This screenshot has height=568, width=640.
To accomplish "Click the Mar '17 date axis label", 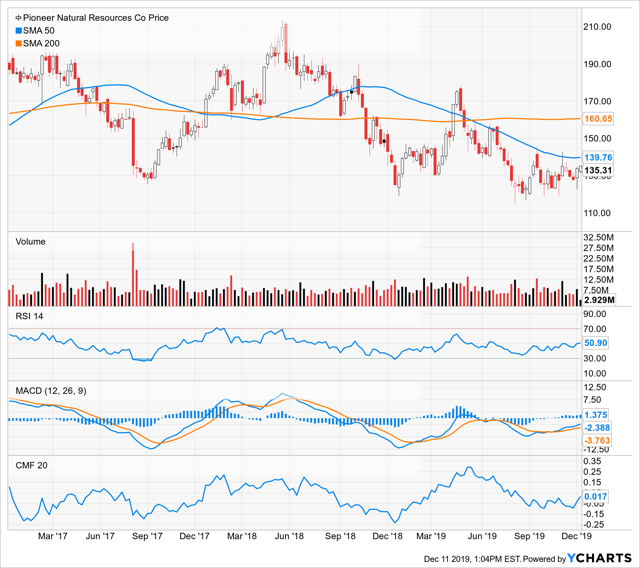I will click(53, 536).
